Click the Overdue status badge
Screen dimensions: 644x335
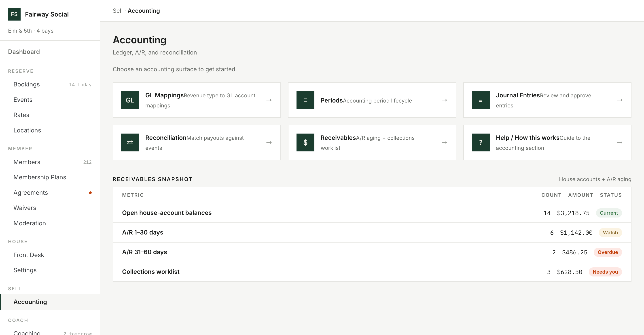pyautogui.click(x=608, y=252)
